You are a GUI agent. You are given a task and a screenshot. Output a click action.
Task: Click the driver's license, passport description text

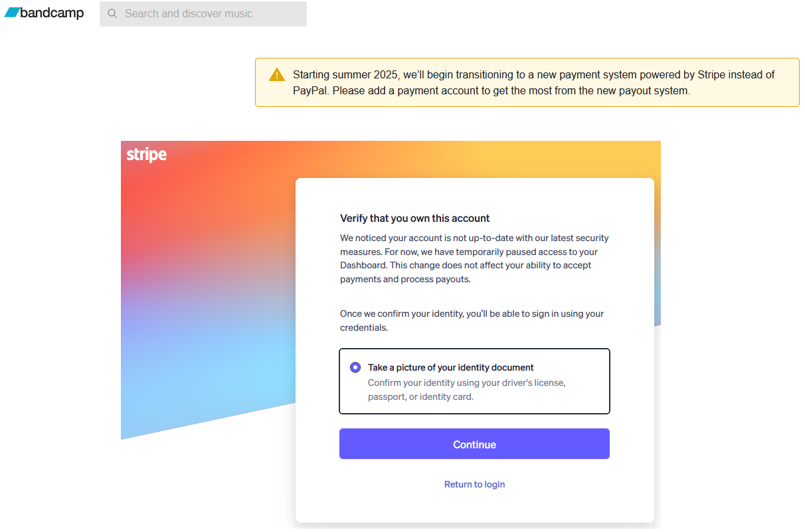pos(467,390)
